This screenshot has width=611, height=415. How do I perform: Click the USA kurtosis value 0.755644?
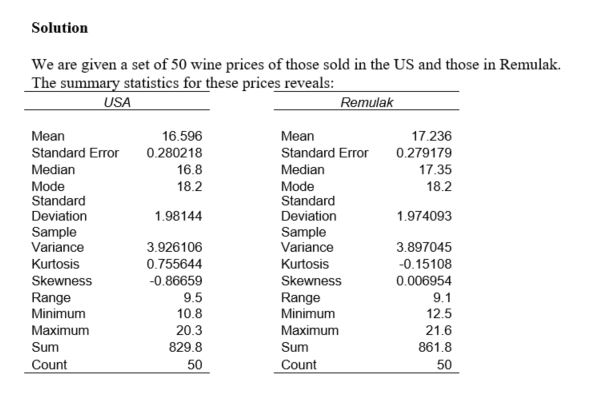[x=174, y=264]
